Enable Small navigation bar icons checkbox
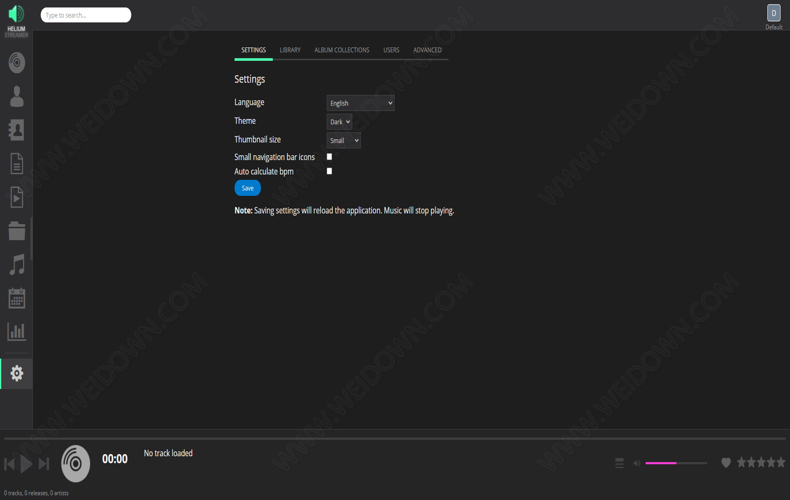The height and width of the screenshot is (500, 790). pos(329,157)
